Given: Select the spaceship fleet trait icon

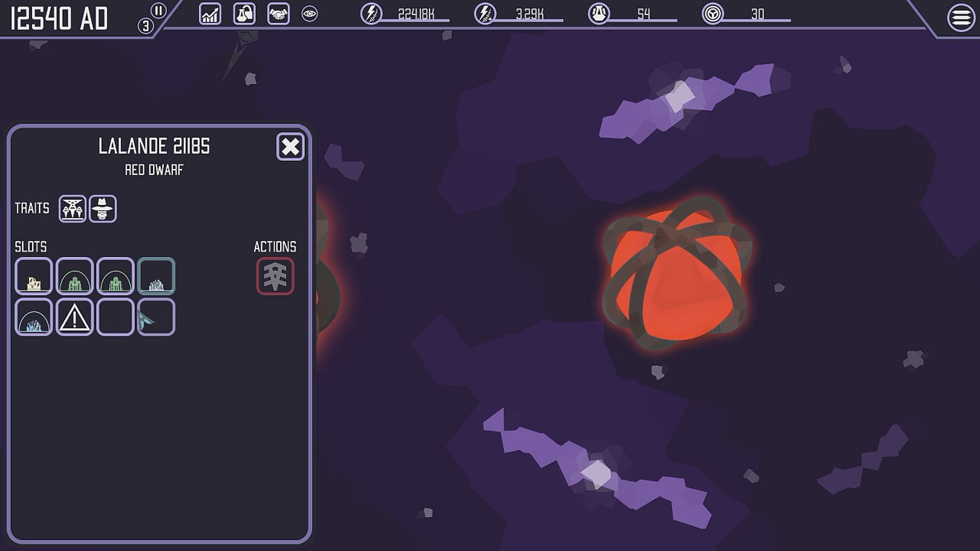Looking at the screenshot, I should [72, 209].
